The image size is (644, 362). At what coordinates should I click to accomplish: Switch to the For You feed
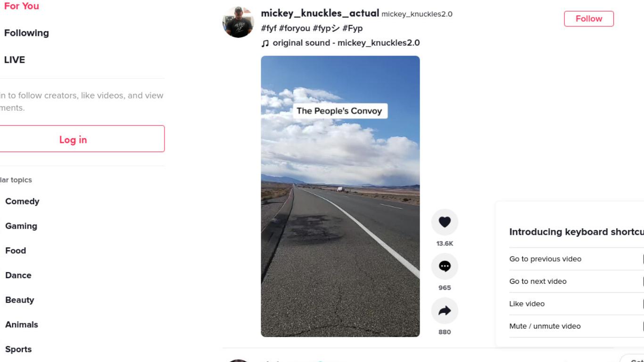[x=21, y=6]
